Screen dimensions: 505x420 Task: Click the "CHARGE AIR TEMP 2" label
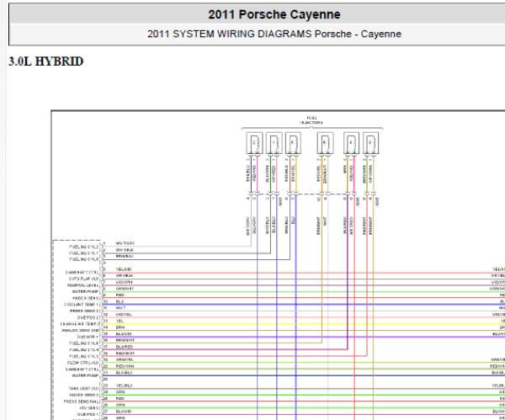click(x=80, y=324)
